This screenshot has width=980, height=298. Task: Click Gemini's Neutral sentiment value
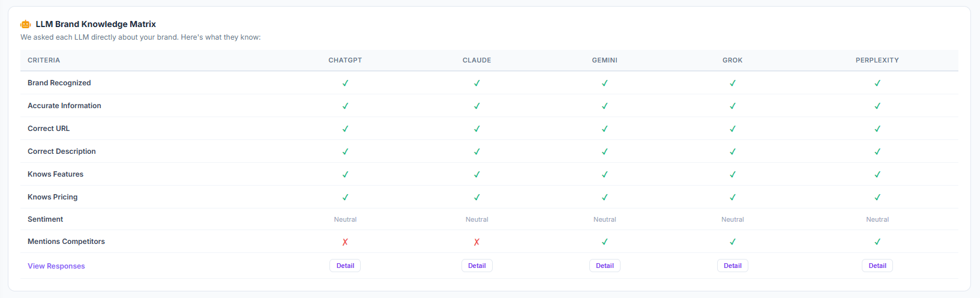[x=605, y=219]
